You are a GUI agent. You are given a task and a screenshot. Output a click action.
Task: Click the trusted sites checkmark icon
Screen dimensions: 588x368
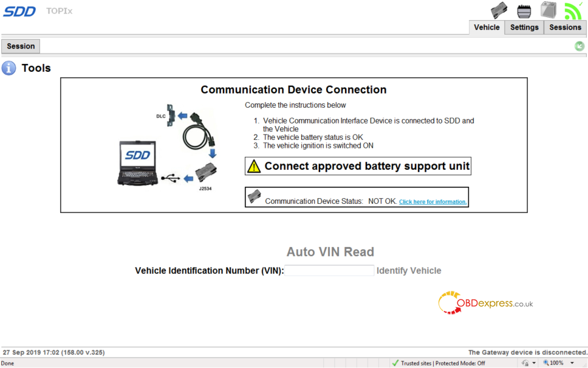click(395, 363)
